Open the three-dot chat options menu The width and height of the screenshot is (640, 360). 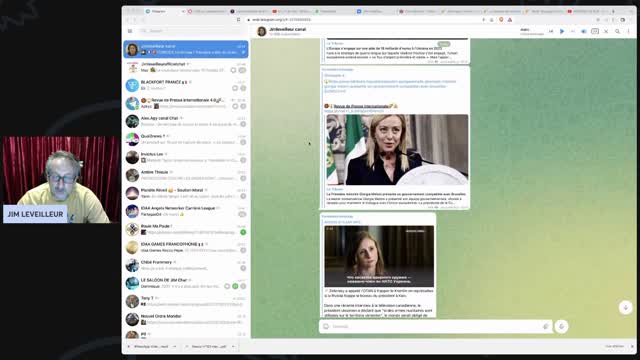629,31
